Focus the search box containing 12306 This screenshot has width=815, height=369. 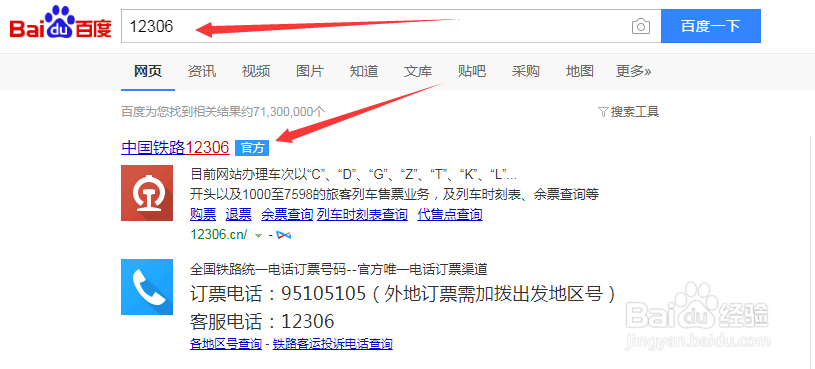391,26
